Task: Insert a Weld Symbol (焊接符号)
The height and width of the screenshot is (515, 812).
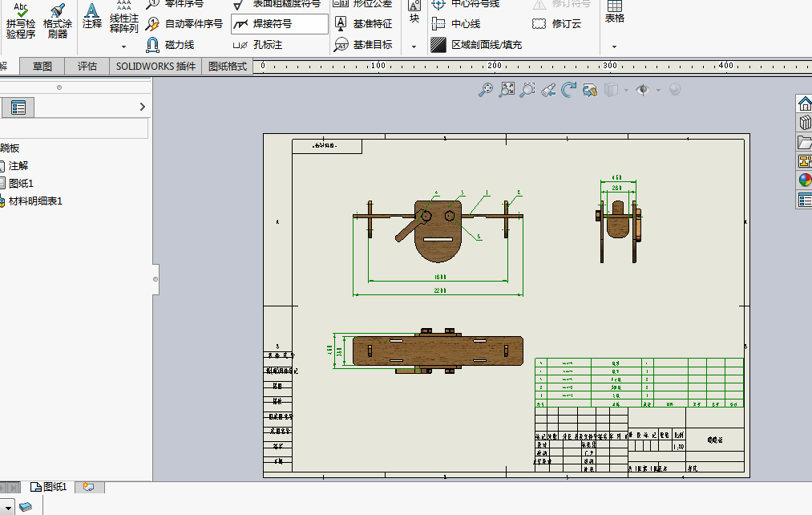Action: [x=280, y=24]
